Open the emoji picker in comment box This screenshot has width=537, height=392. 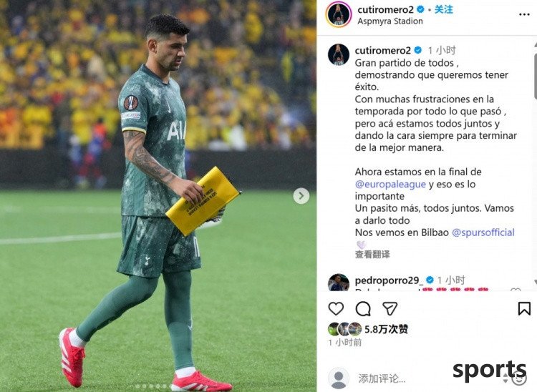tap(521, 378)
